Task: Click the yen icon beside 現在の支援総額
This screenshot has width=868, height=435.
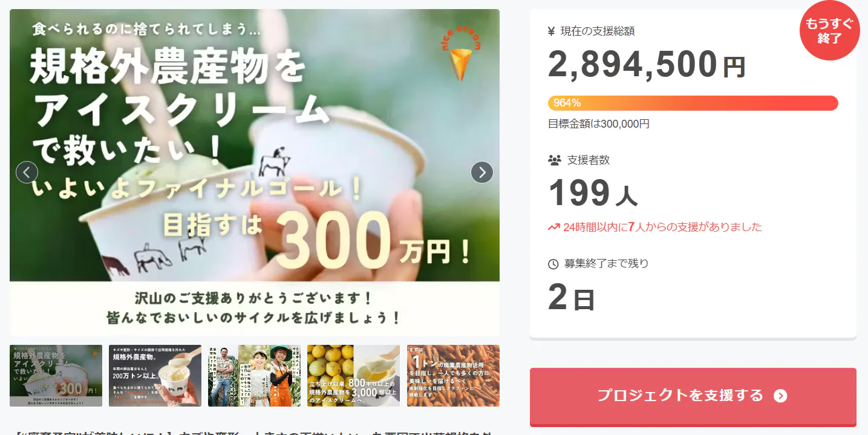Action: tap(551, 31)
